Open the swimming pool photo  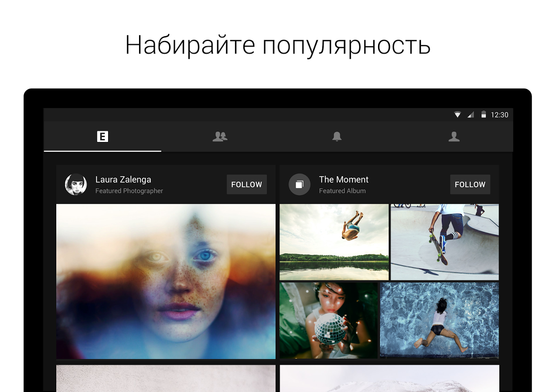(x=440, y=321)
